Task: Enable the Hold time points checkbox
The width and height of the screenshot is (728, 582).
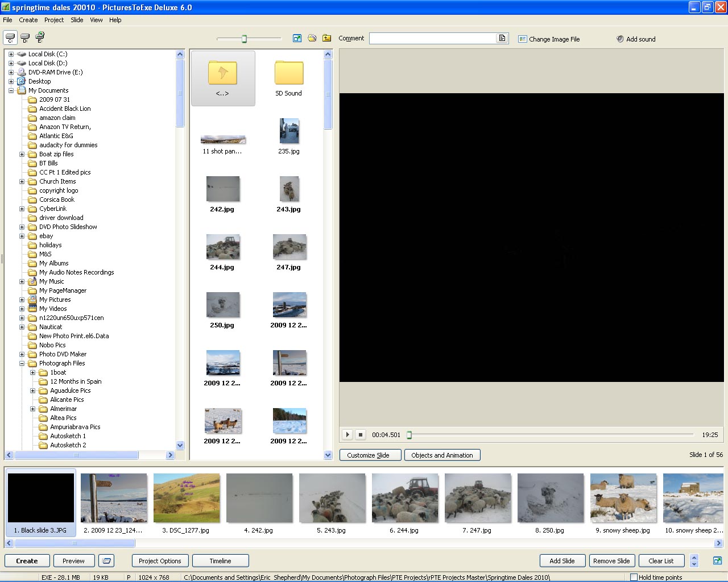Action: (x=634, y=577)
